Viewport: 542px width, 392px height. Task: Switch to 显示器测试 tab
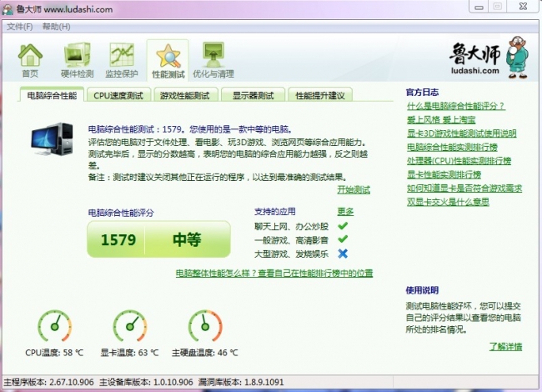coord(252,96)
